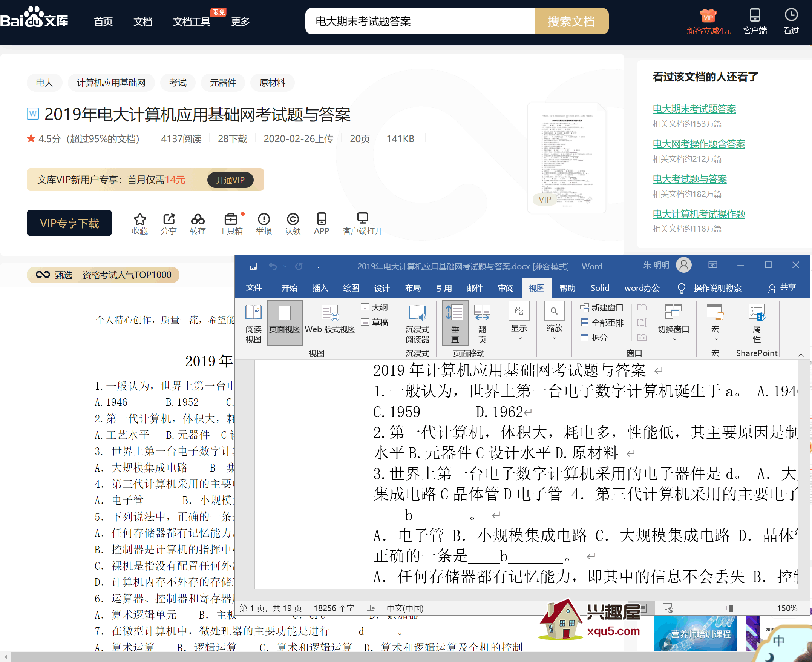812x662 pixels.
Task: Open the 工具箱 toolbox icon
Action: pyautogui.click(x=231, y=219)
